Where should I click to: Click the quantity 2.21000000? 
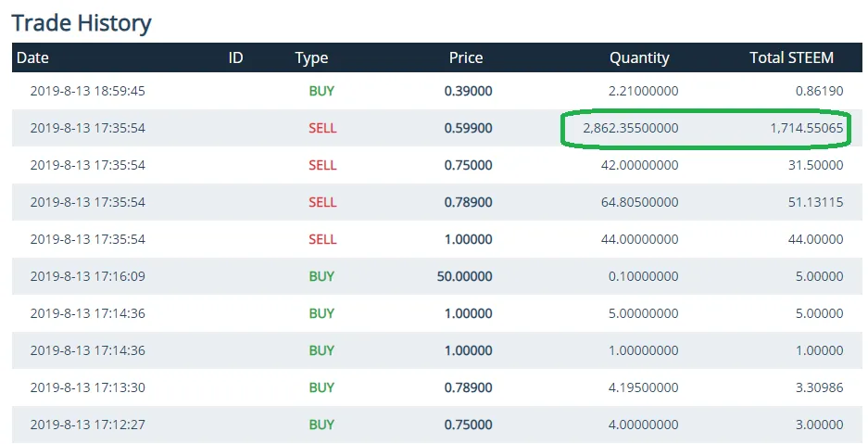pos(643,91)
